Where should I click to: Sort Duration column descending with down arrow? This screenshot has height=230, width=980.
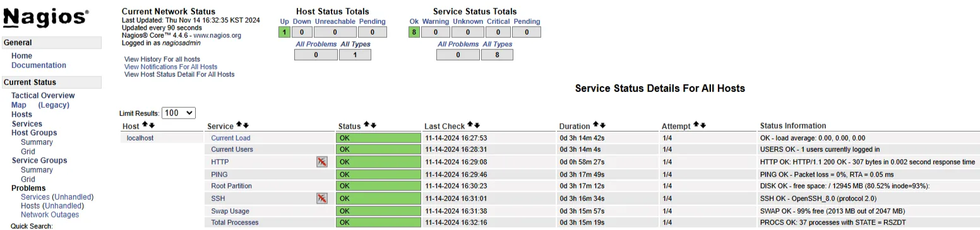click(x=602, y=125)
